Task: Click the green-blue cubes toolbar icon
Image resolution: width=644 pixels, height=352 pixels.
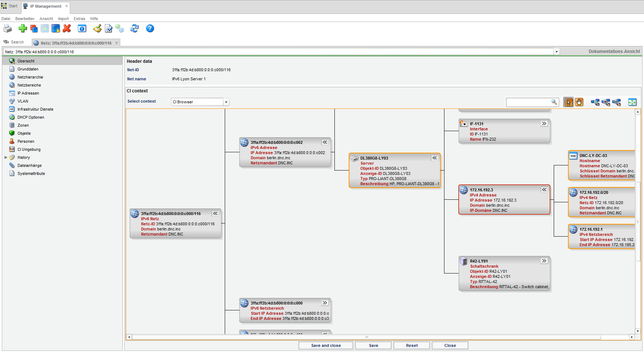Action: (120, 28)
